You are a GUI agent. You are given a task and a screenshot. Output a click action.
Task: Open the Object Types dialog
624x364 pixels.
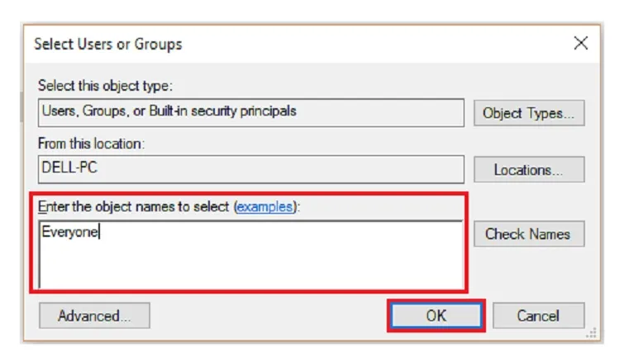coord(528,113)
